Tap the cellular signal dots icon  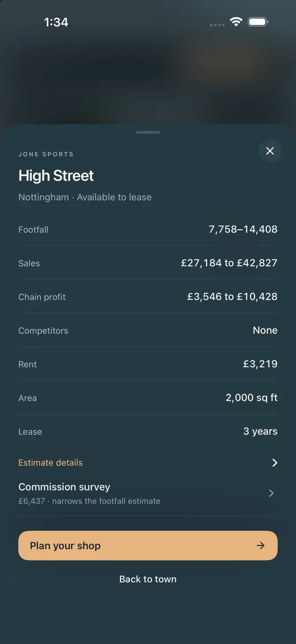point(217,25)
